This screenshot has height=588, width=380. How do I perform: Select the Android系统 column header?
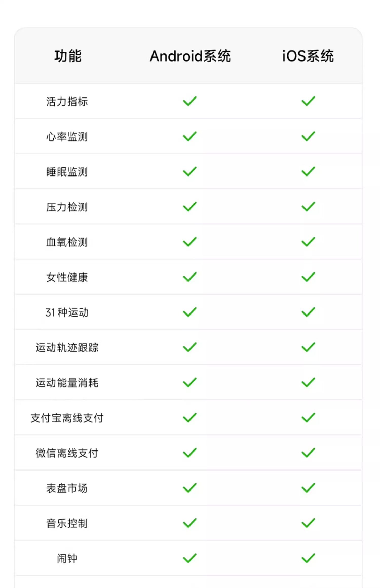pyautogui.click(x=190, y=56)
